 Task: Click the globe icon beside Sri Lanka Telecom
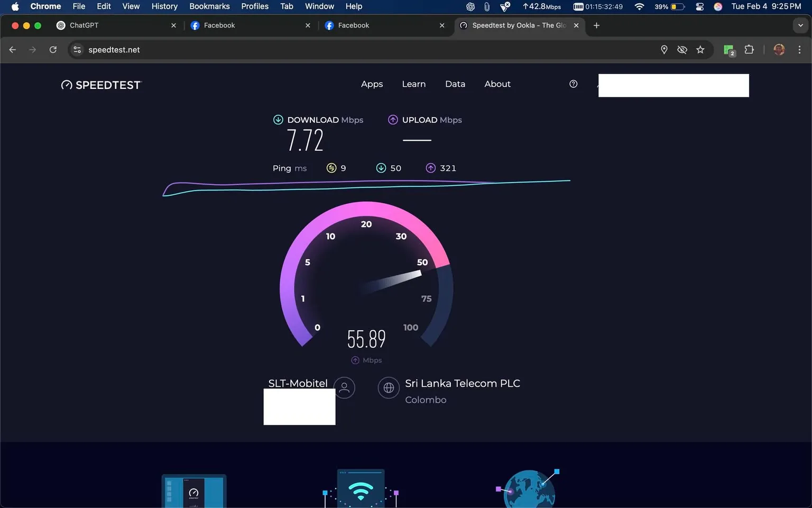click(x=389, y=388)
